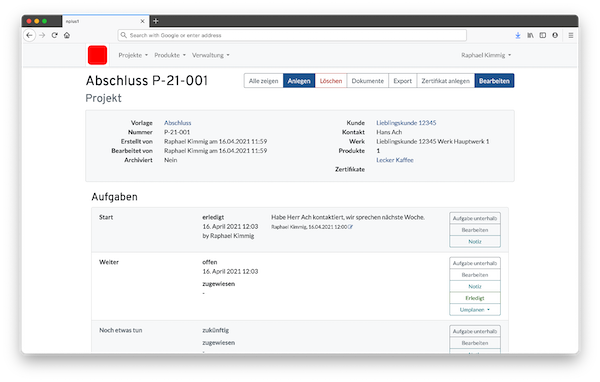Click the Werk value Lieblingskunde 12345 Werk Hauptwerk 1
Viewport: 600px width, 382px height.
pyautogui.click(x=433, y=141)
